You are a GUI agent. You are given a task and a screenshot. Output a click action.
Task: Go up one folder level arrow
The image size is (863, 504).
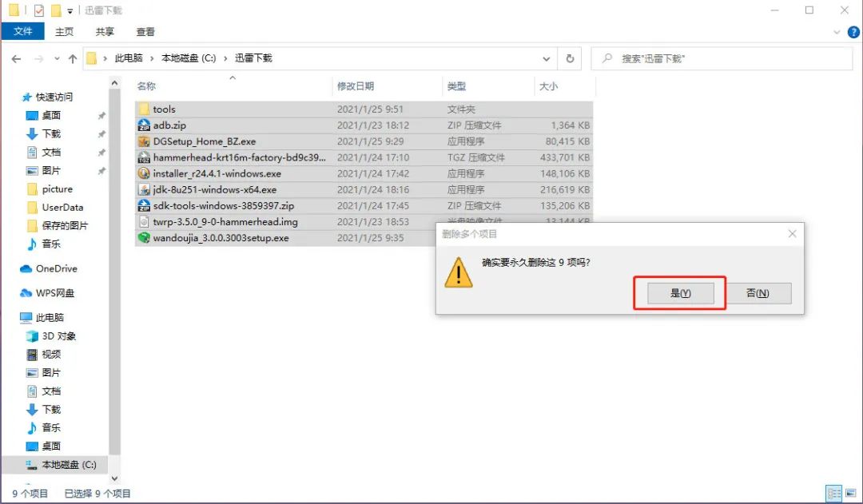coord(73,58)
